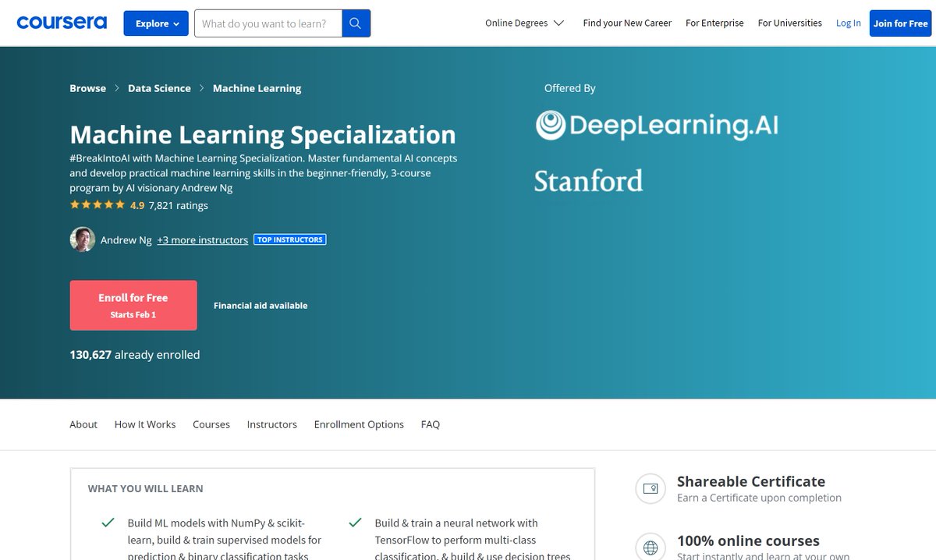Click the checkmark beside 'Build ML models with NumPy'
The image size is (936, 560).
[x=108, y=523]
